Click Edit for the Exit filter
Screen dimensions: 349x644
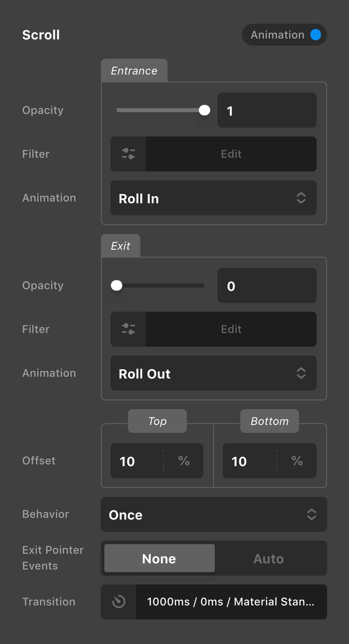coord(231,329)
